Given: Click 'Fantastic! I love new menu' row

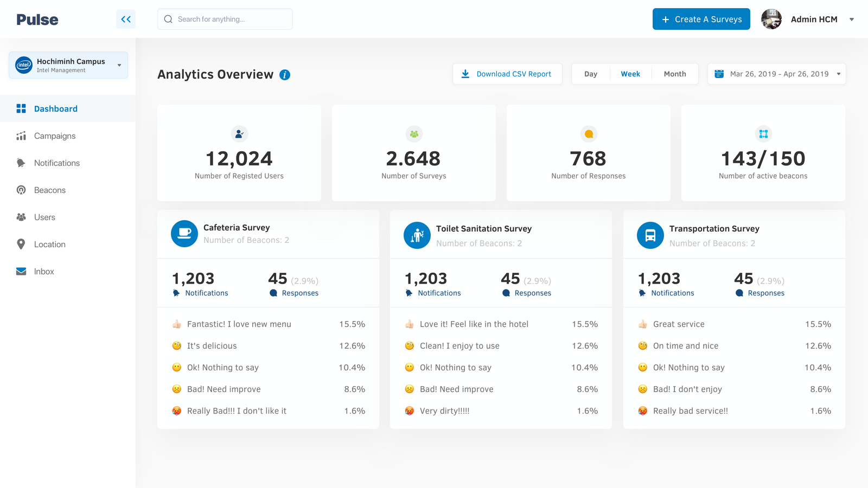Looking at the screenshot, I should click(x=269, y=324).
